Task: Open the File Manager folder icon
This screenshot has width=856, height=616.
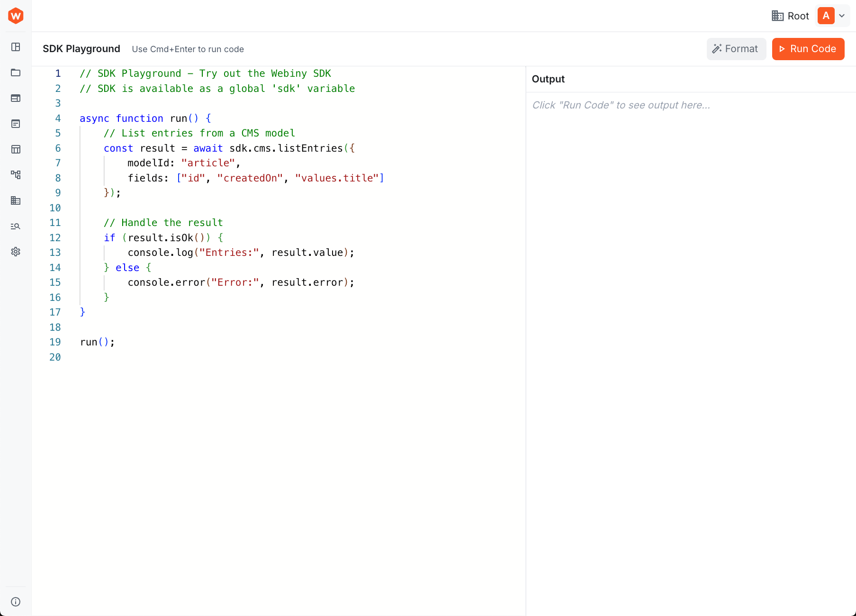Action: point(16,73)
